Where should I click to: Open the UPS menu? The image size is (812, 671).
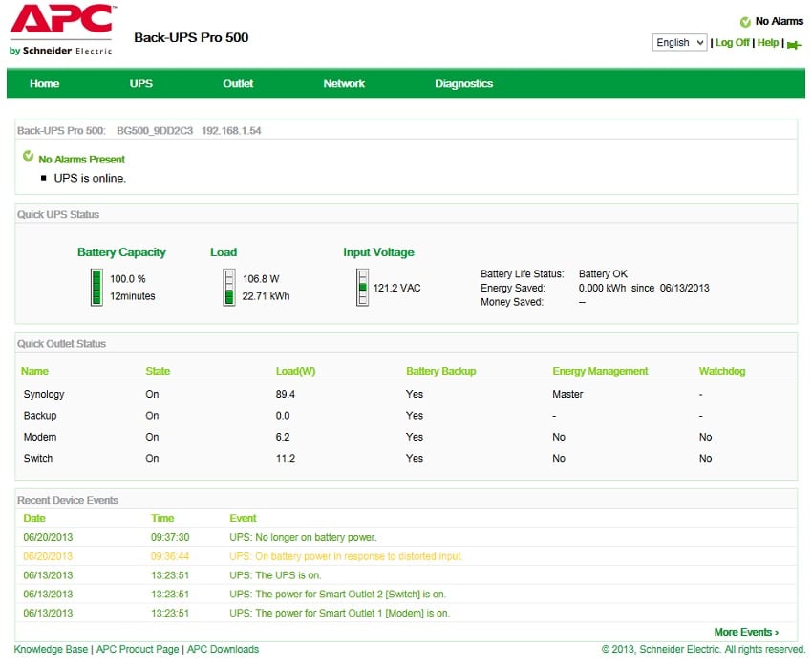[140, 83]
